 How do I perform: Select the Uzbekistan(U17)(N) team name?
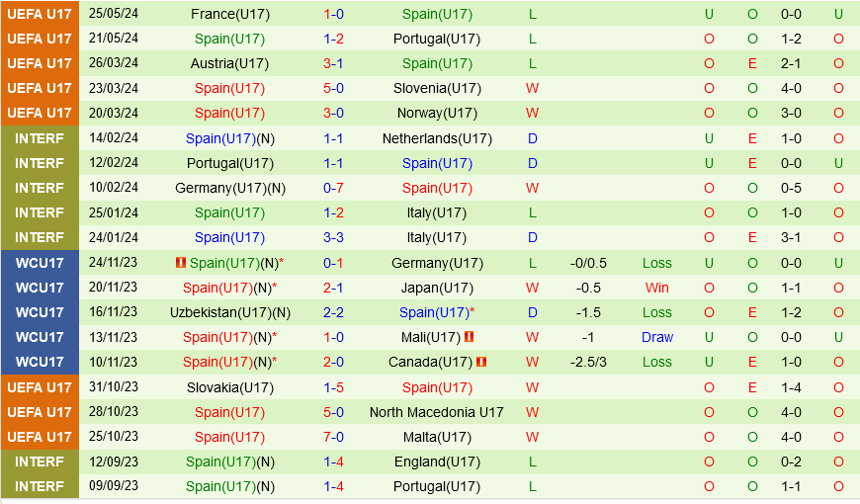[229, 312]
